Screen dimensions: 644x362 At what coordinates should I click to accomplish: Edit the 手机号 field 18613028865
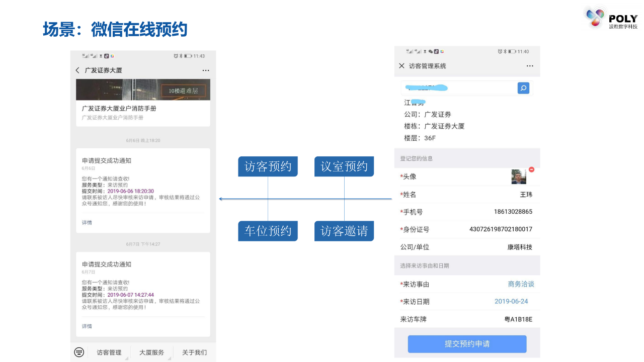513,212
